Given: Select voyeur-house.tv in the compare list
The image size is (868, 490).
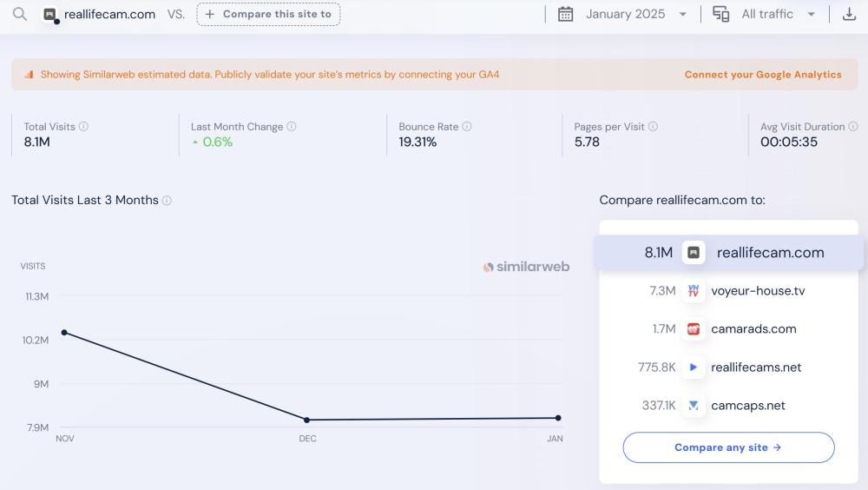Looking at the screenshot, I should pos(757,291).
